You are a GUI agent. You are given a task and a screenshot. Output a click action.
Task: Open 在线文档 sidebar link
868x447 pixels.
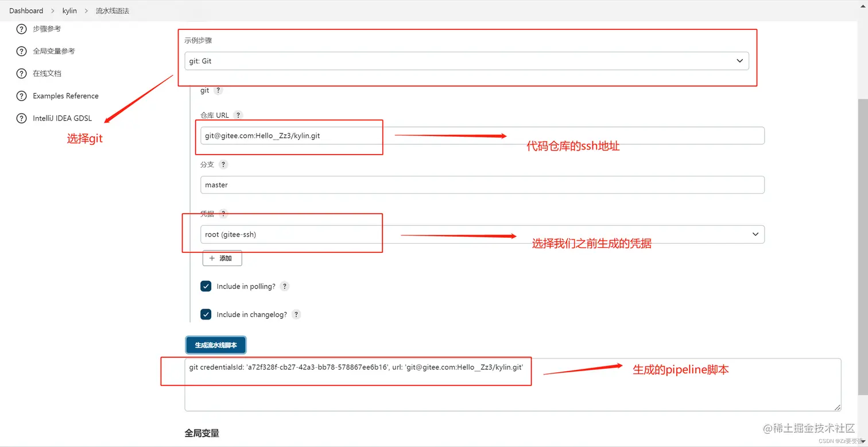[x=47, y=74]
